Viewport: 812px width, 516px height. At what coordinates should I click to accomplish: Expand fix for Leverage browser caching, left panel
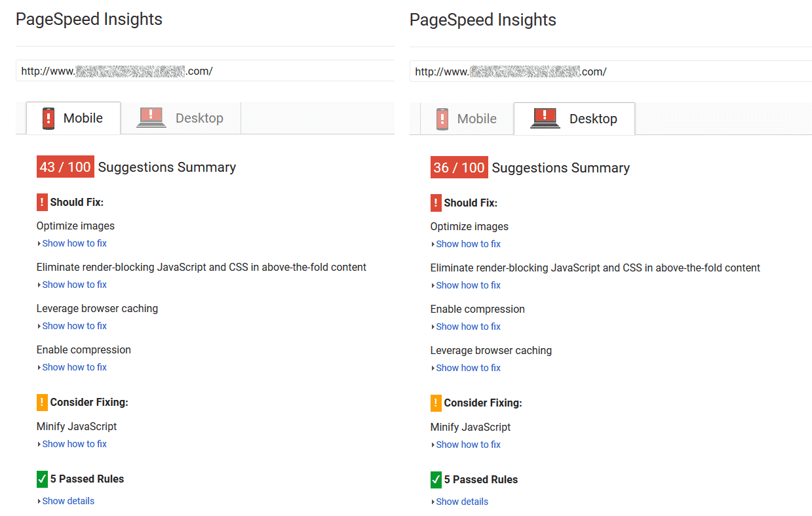tap(72, 326)
